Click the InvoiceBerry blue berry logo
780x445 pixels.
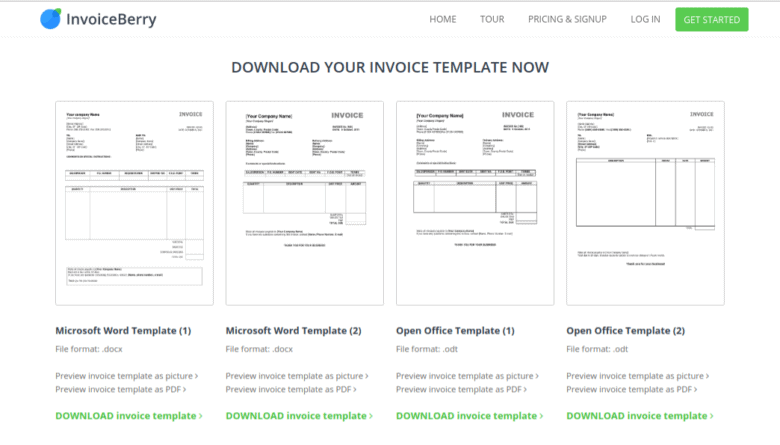[50, 19]
